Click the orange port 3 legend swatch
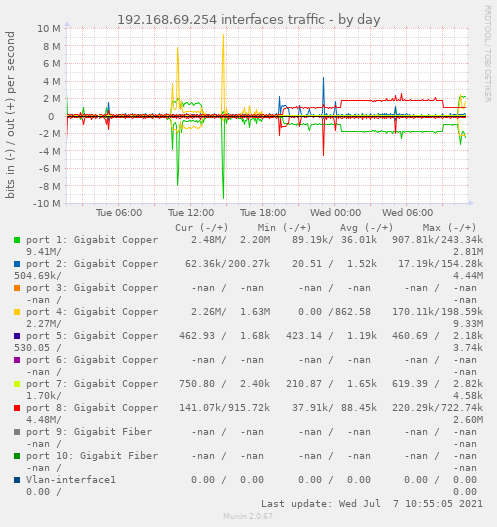 coord(17,288)
